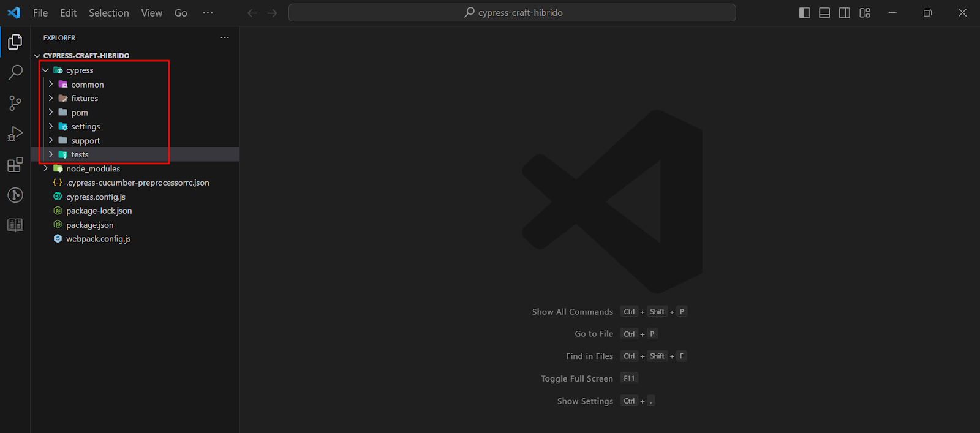Go forward with the right arrow
Image resolution: width=980 pixels, height=433 pixels.
pyautogui.click(x=273, y=13)
